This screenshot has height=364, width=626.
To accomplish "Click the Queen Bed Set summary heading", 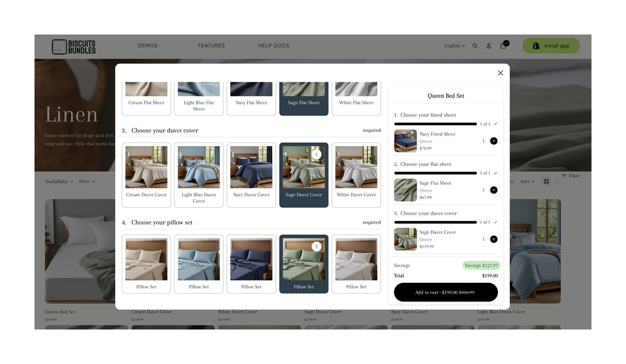I will (446, 96).
